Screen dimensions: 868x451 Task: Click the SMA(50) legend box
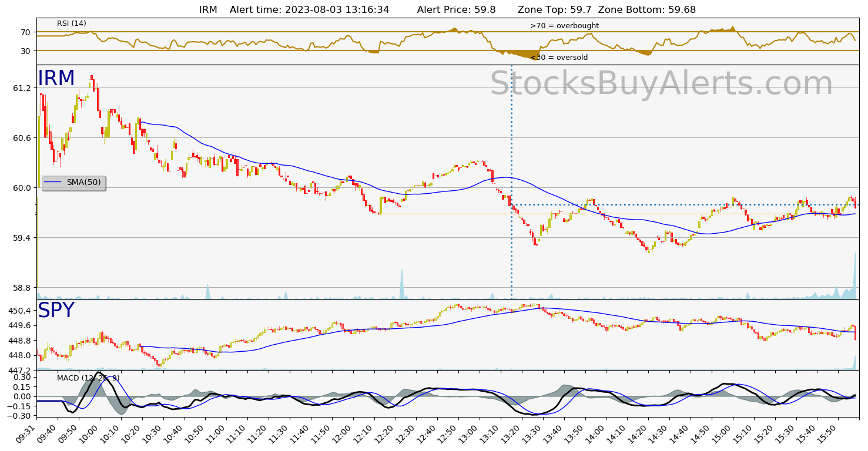pos(74,183)
